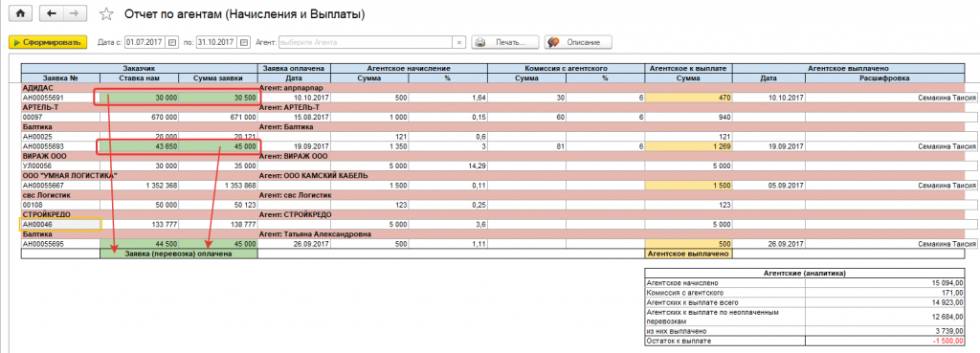The width and height of the screenshot is (980, 353).
Task: Select the 133 777 rate cell
Action: tap(140, 224)
